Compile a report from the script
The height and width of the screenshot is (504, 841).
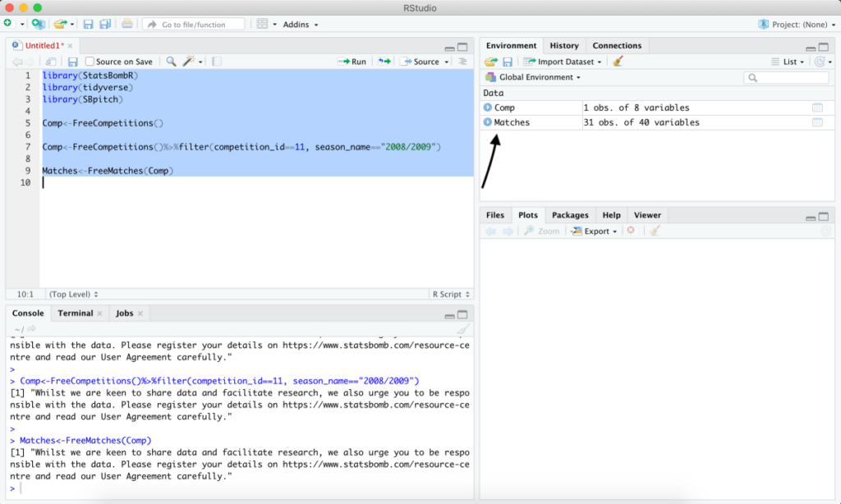(x=217, y=62)
